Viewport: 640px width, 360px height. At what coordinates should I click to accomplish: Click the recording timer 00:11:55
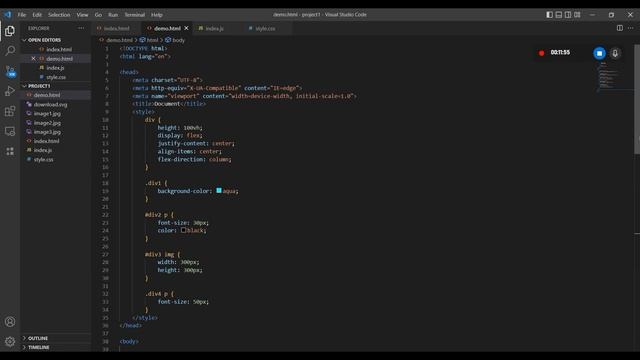click(560, 53)
